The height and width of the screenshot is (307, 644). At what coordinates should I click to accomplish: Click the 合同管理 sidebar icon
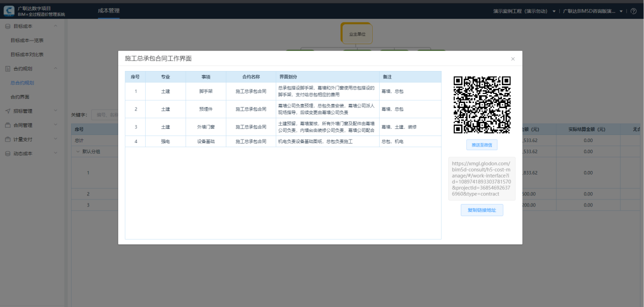[8, 125]
